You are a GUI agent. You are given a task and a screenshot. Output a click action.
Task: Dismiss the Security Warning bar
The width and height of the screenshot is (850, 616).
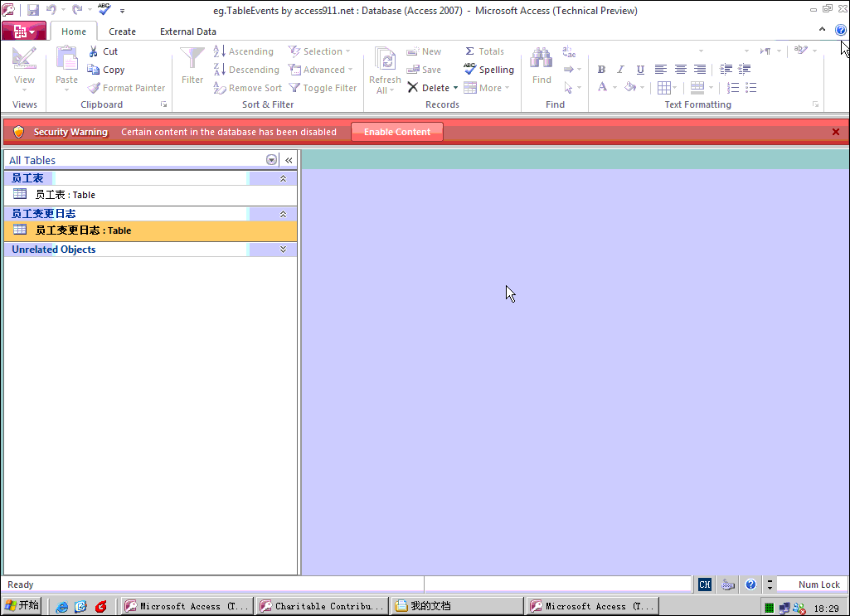tap(836, 132)
